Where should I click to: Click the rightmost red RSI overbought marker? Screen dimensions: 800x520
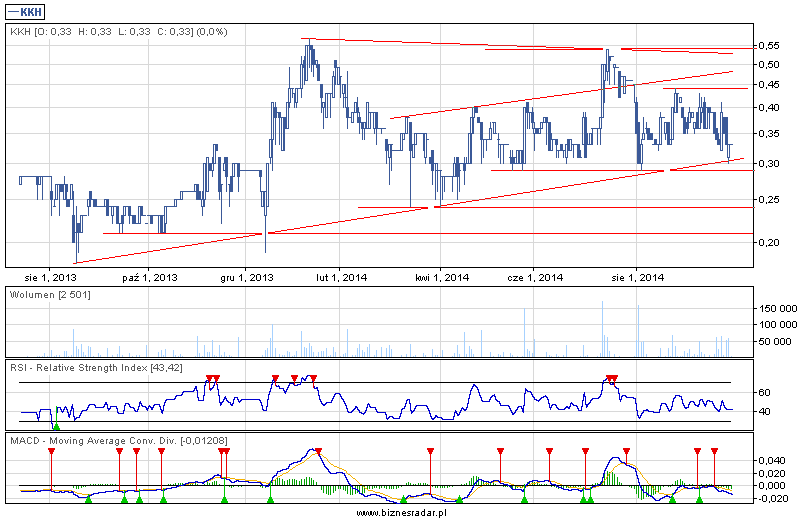(614, 379)
